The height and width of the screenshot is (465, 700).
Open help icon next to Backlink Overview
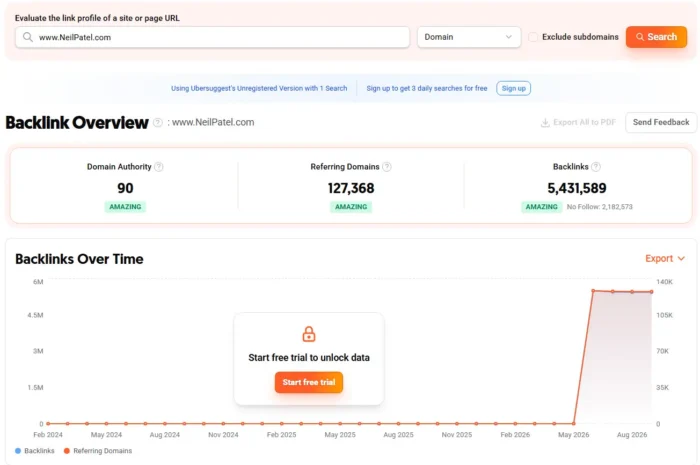click(x=158, y=122)
